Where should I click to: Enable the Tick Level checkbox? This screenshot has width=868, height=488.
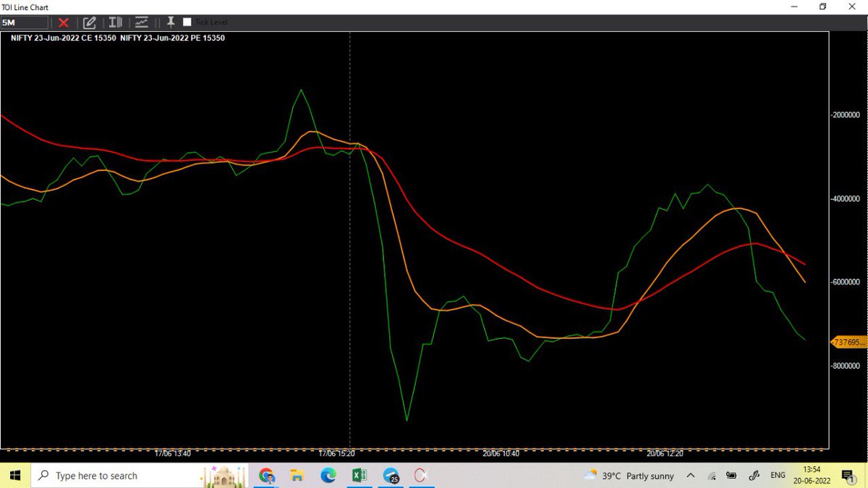187,22
